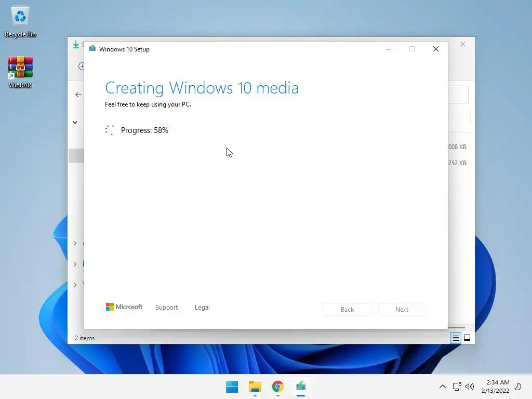Click the Next button in setup
This screenshot has width=532, height=399.
(402, 310)
